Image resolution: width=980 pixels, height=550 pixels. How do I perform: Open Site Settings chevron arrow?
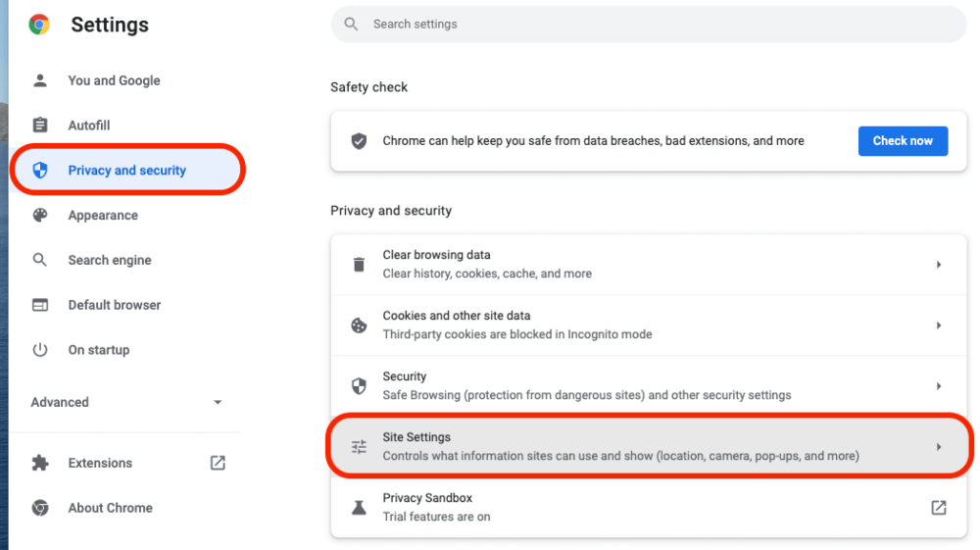939,447
